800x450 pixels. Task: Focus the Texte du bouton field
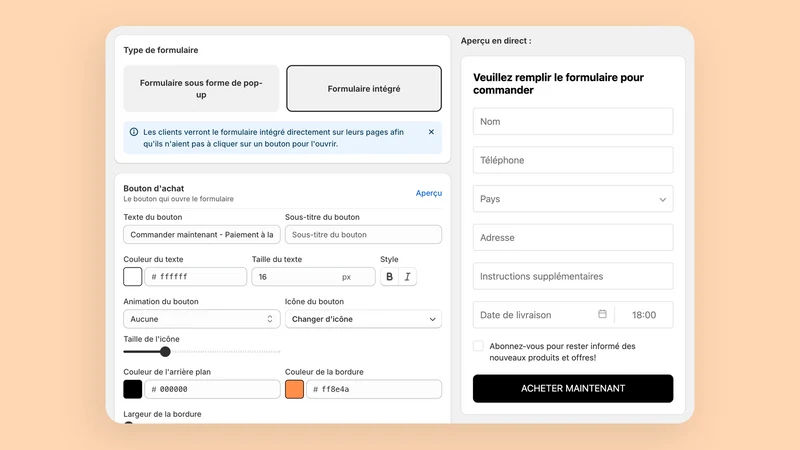point(202,235)
